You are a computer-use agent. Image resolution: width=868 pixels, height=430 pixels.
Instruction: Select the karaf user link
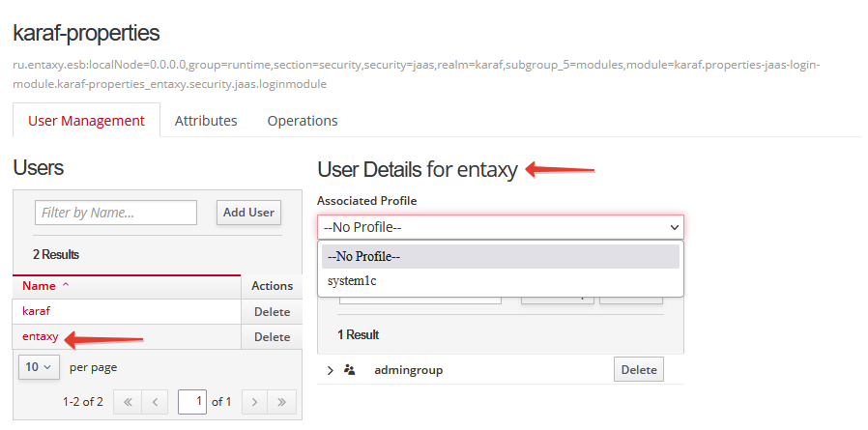[x=36, y=311]
